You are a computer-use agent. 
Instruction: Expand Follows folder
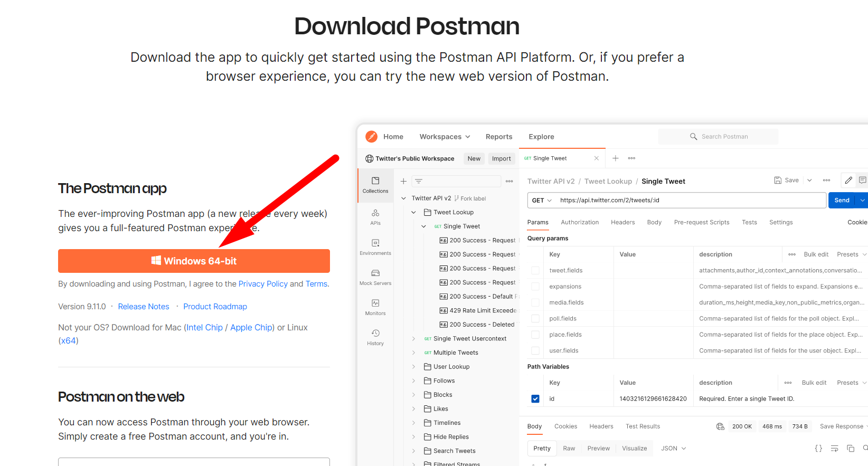coord(413,381)
